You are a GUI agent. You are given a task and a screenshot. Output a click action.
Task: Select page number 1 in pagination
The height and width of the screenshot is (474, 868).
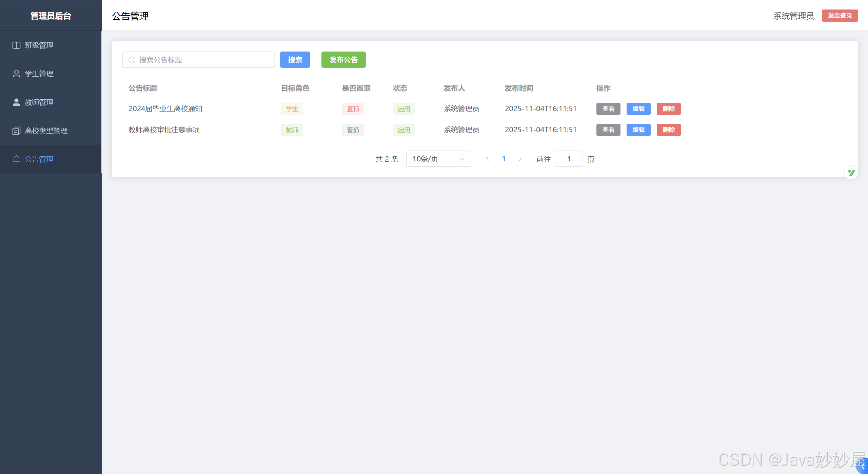(x=504, y=159)
